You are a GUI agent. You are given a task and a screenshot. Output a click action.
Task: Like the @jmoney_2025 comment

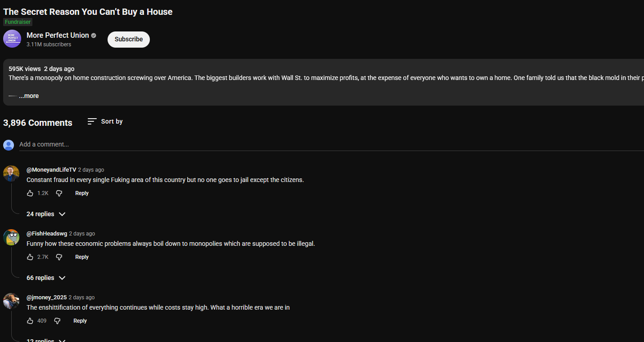pos(30,321)
